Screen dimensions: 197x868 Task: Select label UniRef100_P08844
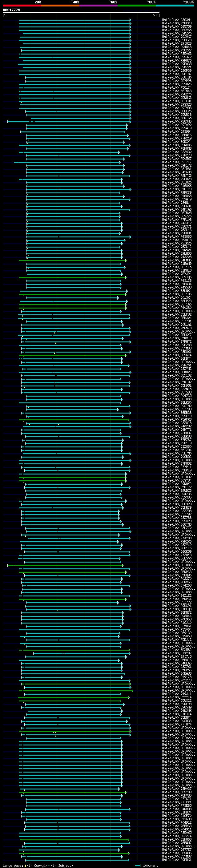tap(177, 616)
